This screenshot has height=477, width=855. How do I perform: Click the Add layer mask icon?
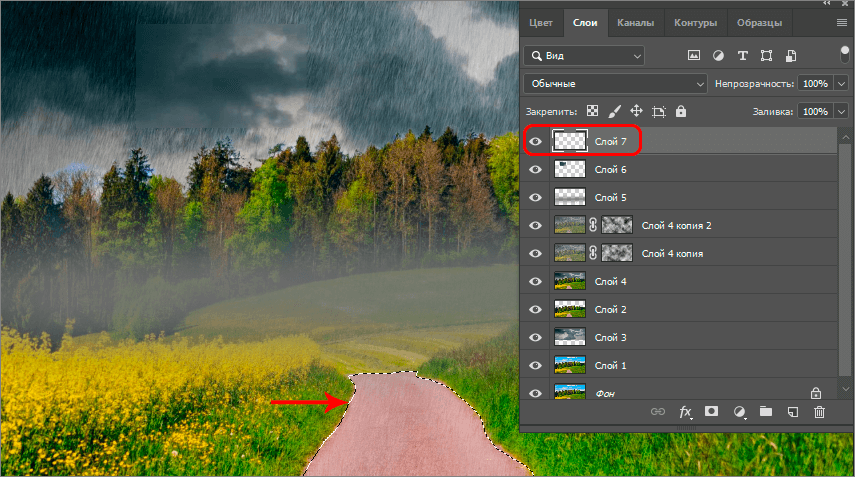[712, 411]
